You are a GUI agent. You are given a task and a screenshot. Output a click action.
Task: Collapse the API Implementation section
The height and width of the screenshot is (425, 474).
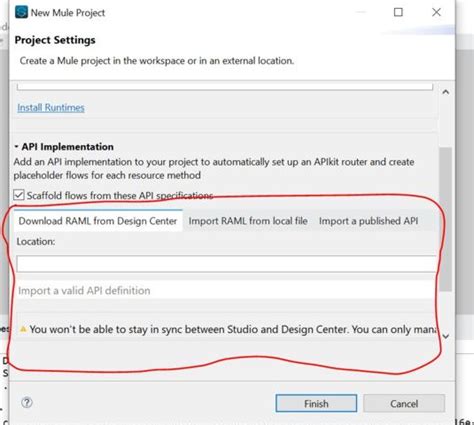tap(16, 147)
